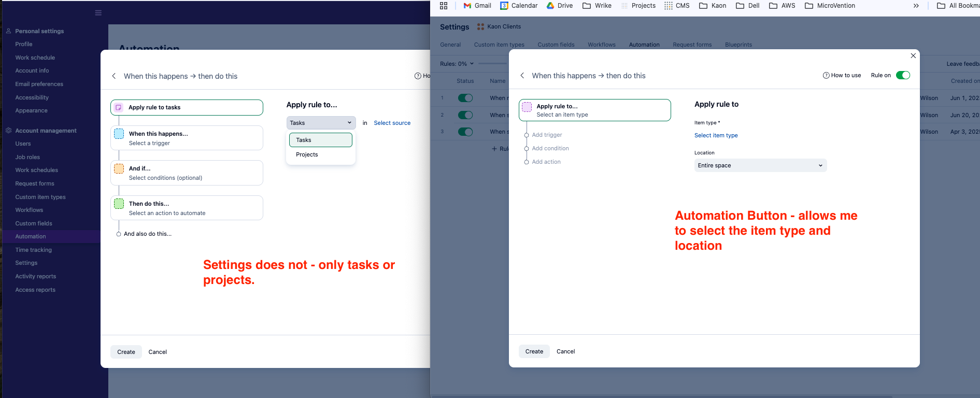The height and width of the screenshot is (398, 980).
Task: Click Cancel in the left dialog
Action: tap(158, 352)
